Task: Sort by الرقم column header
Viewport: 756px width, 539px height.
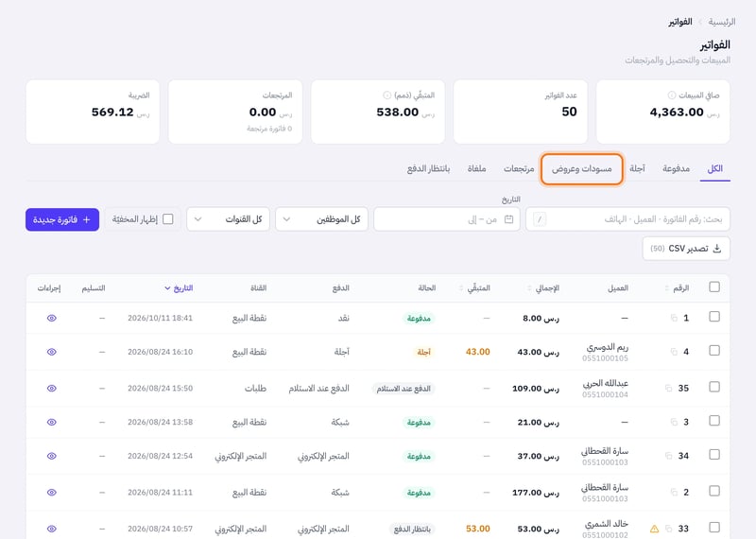Action: (x=677, y=288)
